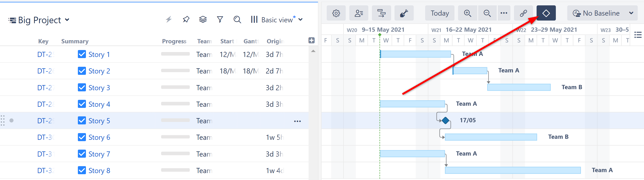Open Story 5 row actions menu
Screen dimensions: 644x180
pos(297,121)
